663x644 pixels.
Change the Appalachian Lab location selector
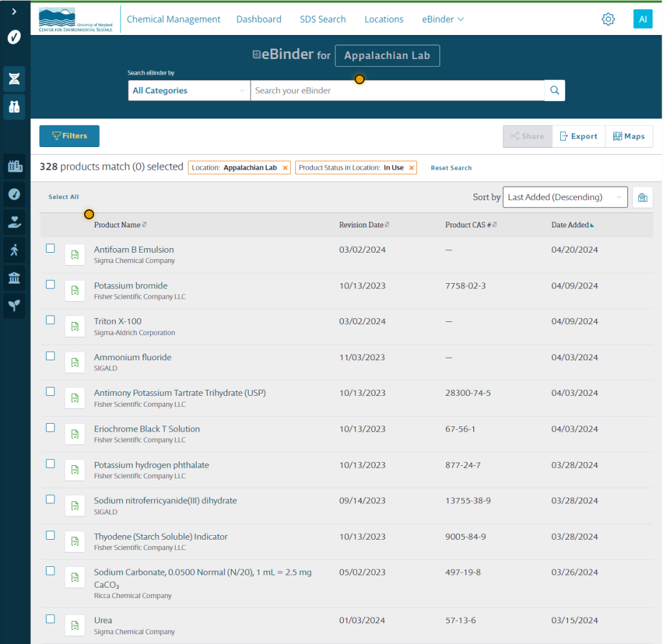[387, 56]
